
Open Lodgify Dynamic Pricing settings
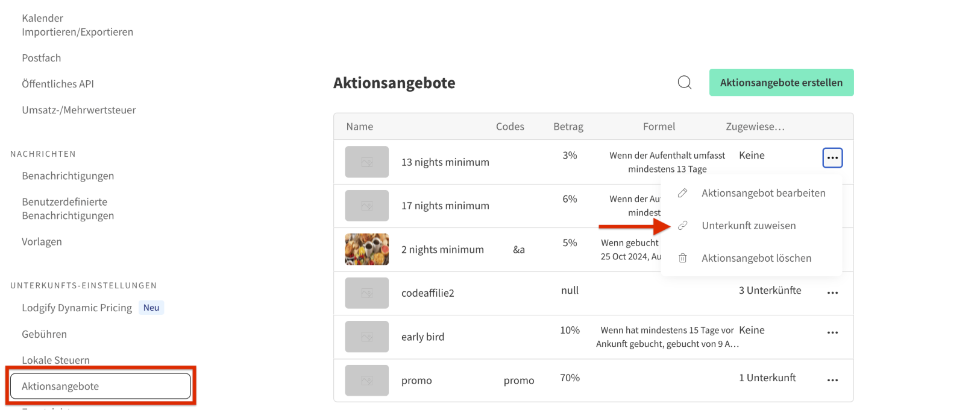click(77, 308)
